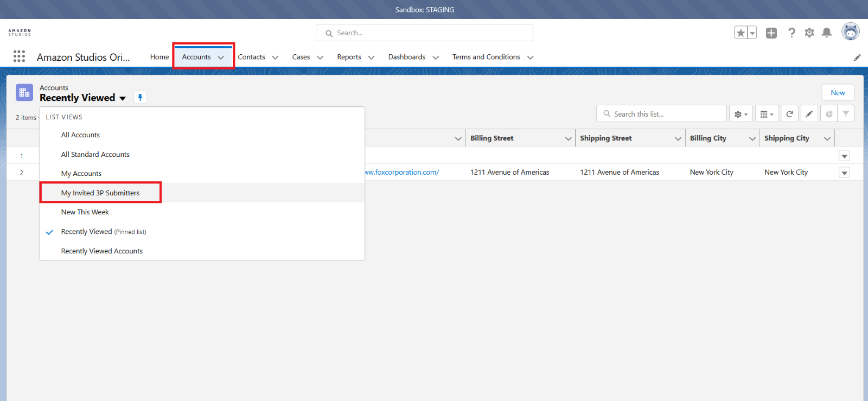Open the user profile avatar
Viewport: 868px width, 401px height.
pos(850,32)
